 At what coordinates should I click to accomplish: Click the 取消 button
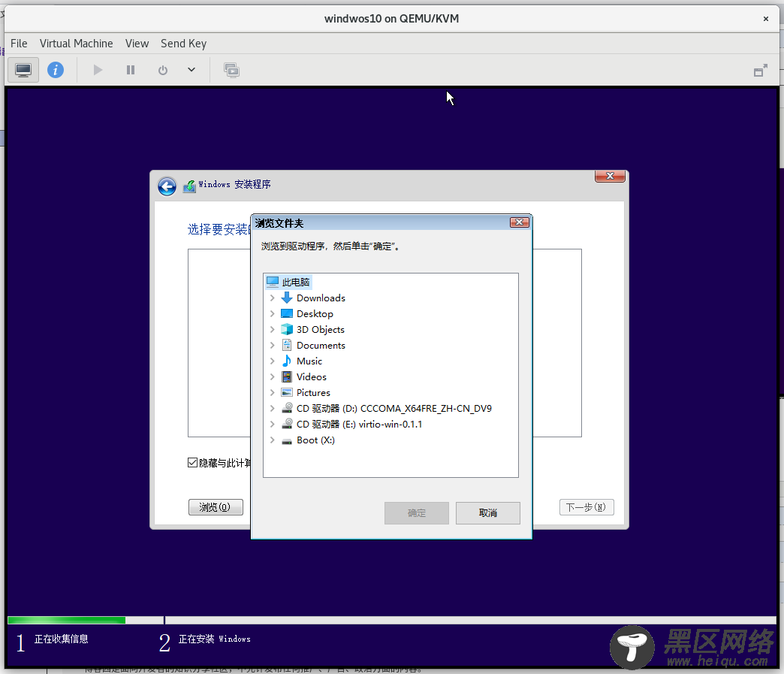[x=488, y=513]
